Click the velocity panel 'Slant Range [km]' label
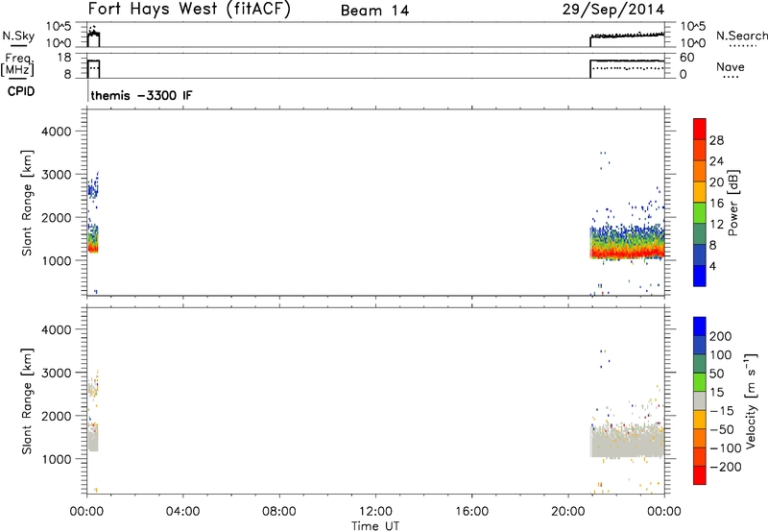This screenshot has width=768, height=532. tap(27, 401)
